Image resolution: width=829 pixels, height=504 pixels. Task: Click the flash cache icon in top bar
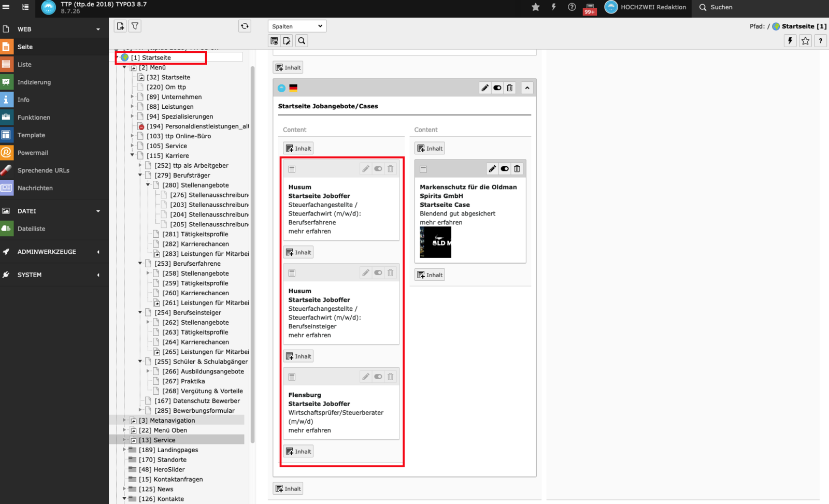[x=553, y=7]
